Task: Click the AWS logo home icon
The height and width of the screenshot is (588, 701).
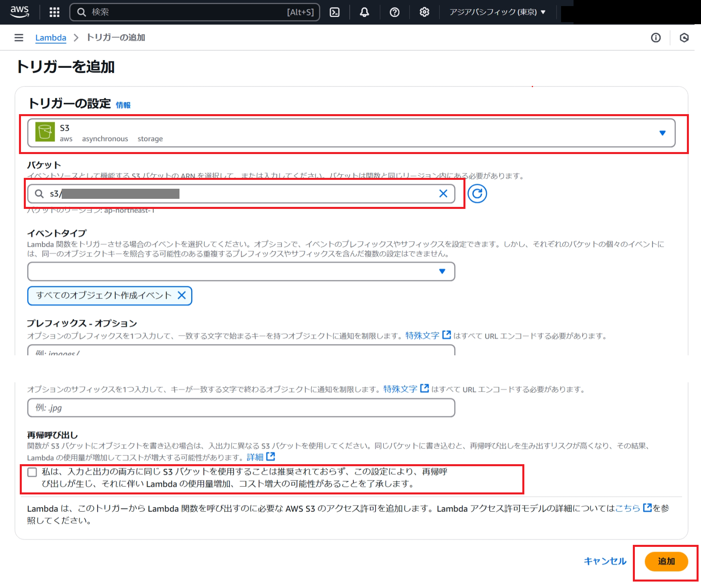Action: coord(19,12)
